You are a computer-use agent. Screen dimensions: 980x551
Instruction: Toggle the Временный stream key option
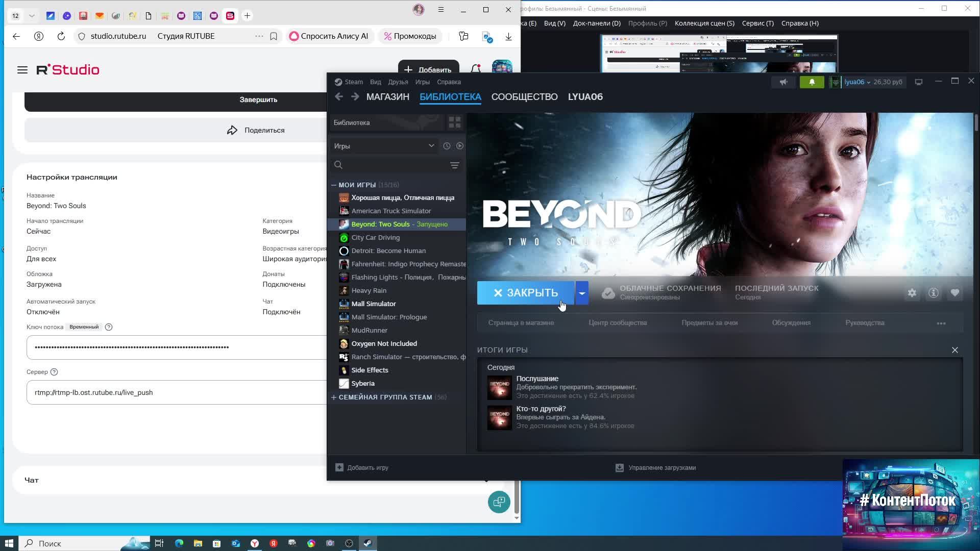85,327
